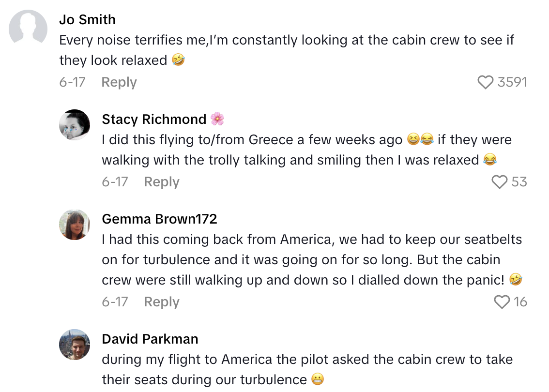Screen dimensions: 549x392
Task: Reply to Stacy Richmond's comment
Action: 162,182
